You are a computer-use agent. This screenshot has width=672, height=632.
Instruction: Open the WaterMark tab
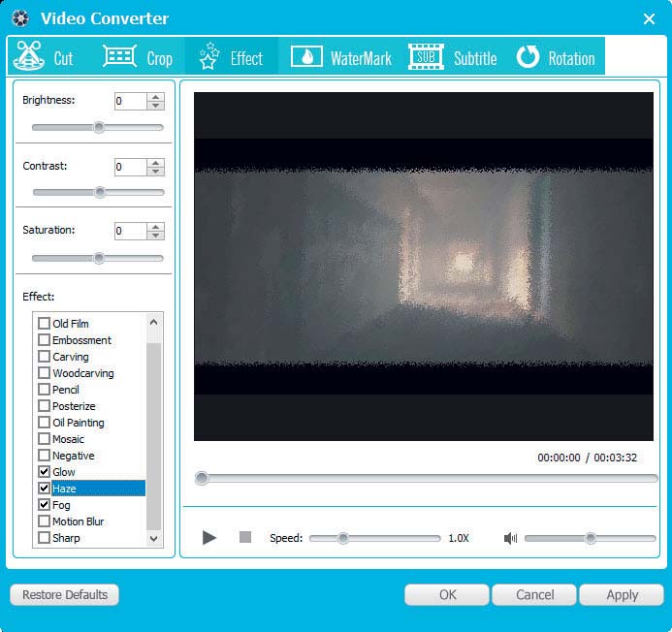pyautogui.click(x=341, y=56)
